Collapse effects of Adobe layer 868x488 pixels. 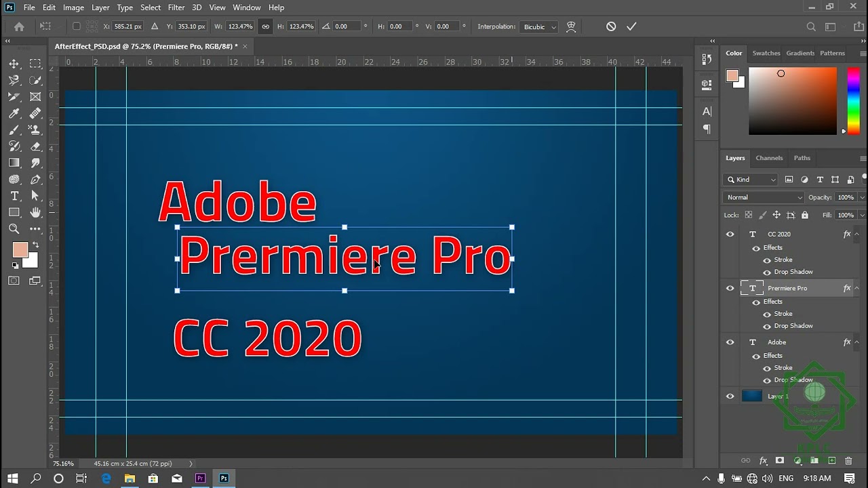[857, 342]
